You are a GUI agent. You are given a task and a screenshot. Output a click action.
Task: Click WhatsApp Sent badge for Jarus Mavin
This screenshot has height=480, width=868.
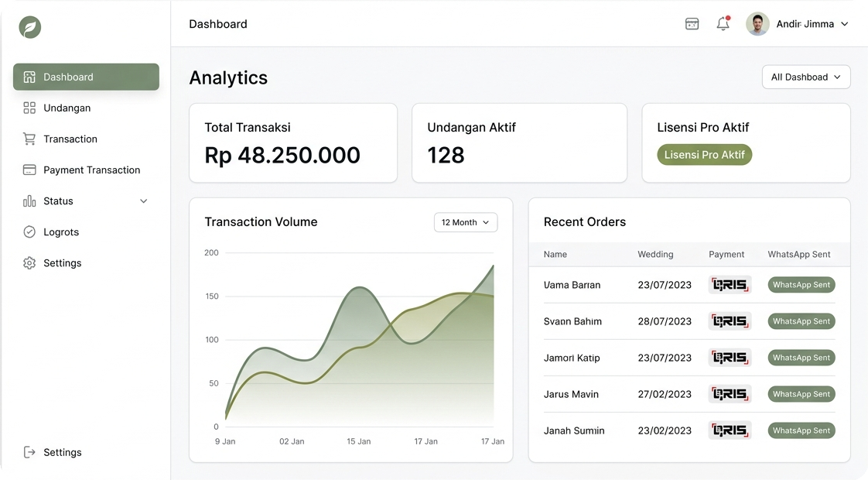click(801, 394)
